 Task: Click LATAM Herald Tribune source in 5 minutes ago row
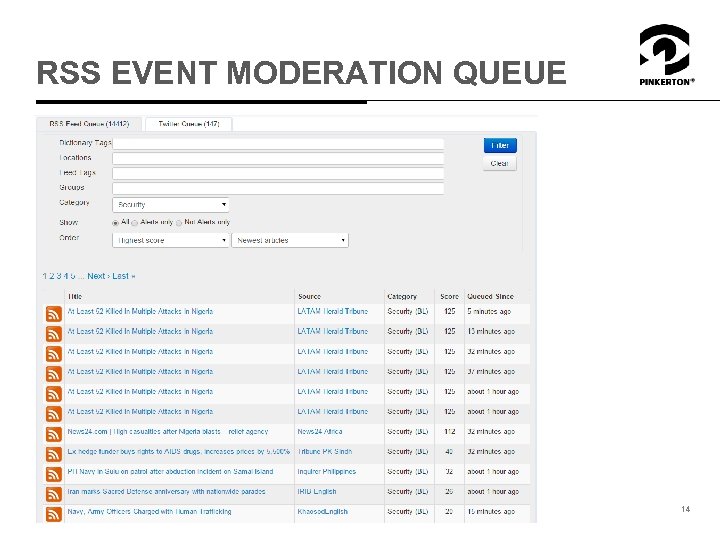[333, 311]
